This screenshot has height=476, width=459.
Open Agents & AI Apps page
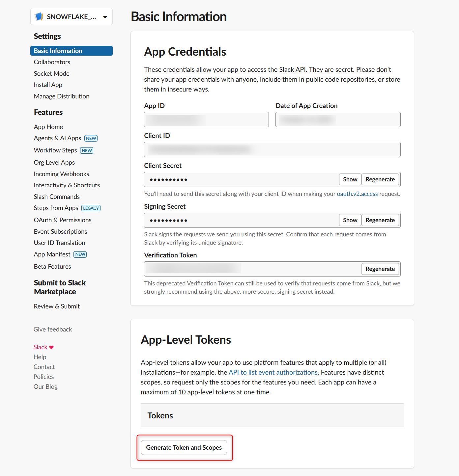(57, 138)
